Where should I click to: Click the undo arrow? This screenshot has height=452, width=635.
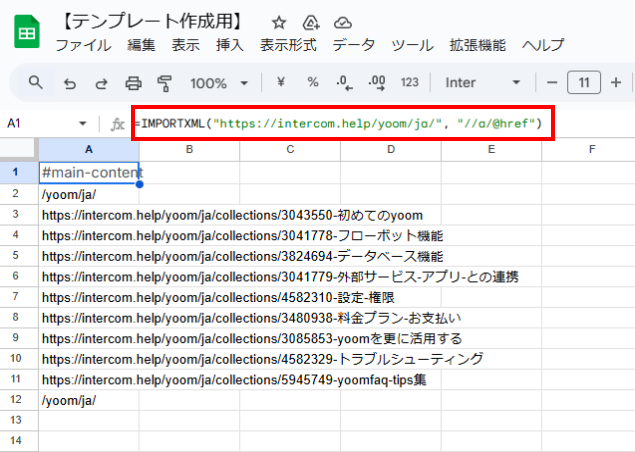[x=69, y=82]
